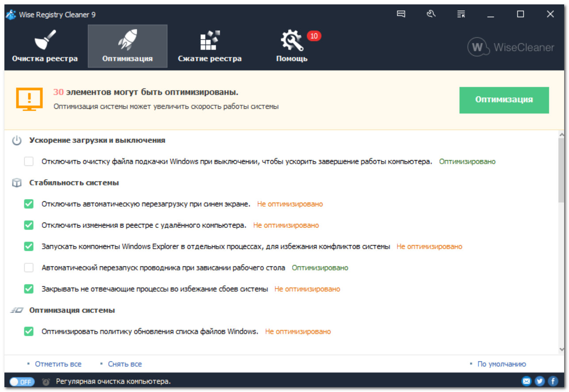
Task: Click the orange monitor warning icon
Action: (x=30, y=99)
